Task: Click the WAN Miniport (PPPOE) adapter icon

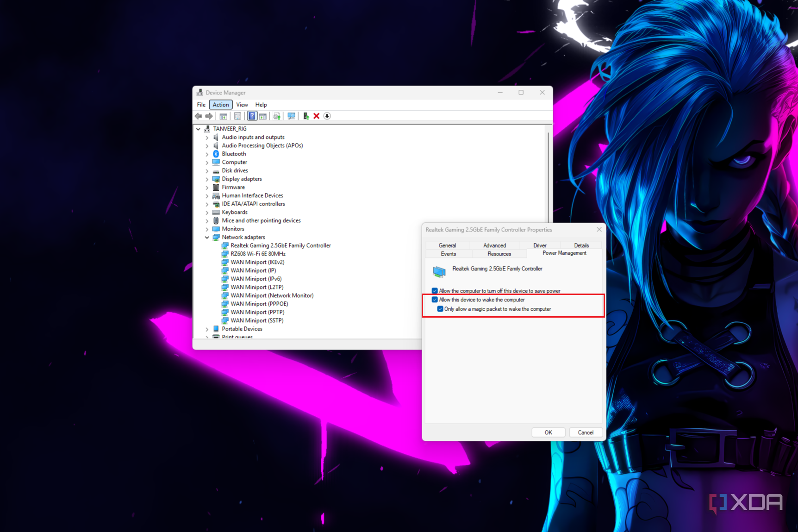Action: [225, 304]
